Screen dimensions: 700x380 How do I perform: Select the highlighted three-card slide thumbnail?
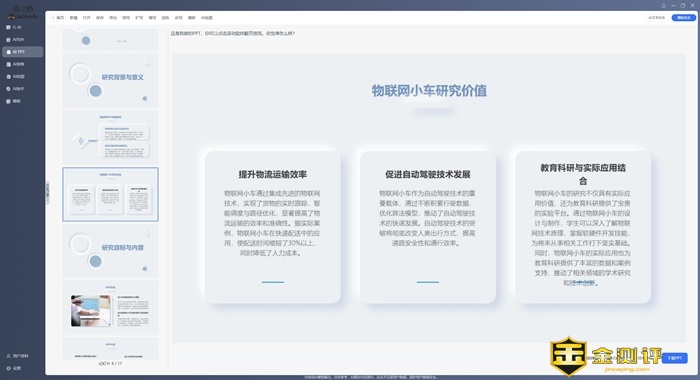(110, 194)
